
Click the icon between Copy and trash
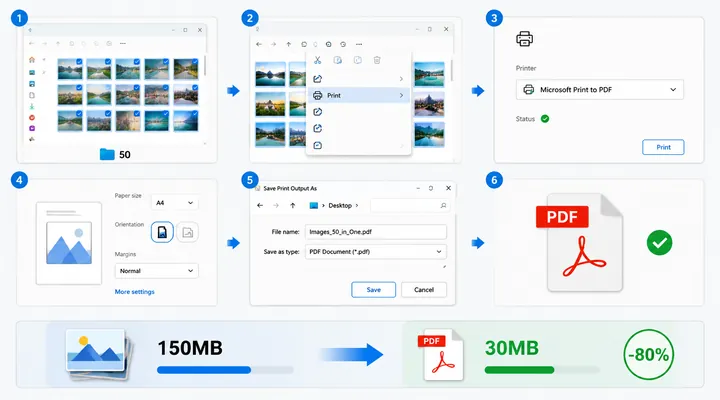pyautogui.click(x=357, y=60)
